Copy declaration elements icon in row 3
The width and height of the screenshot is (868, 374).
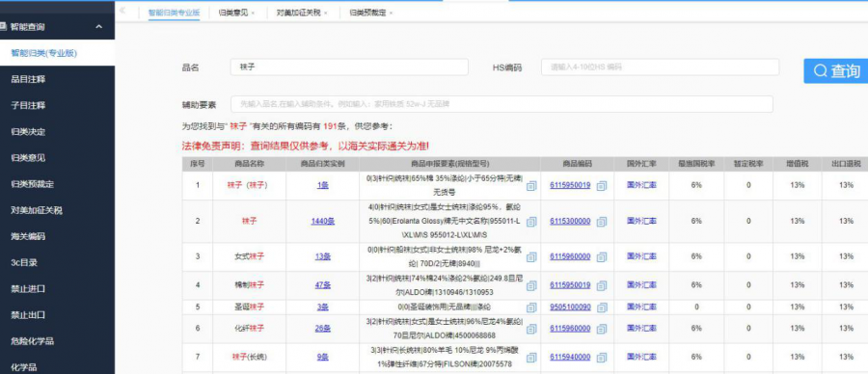531,256
